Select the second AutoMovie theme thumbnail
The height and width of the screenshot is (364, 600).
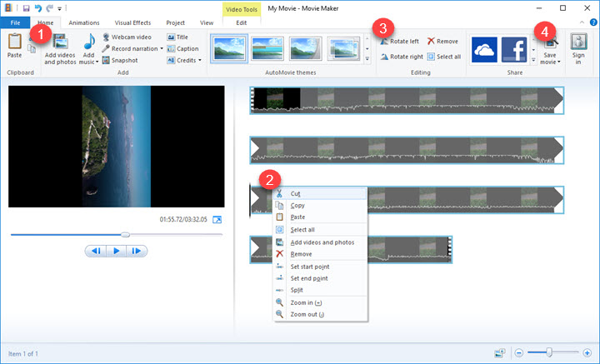[x=267, y=48]
